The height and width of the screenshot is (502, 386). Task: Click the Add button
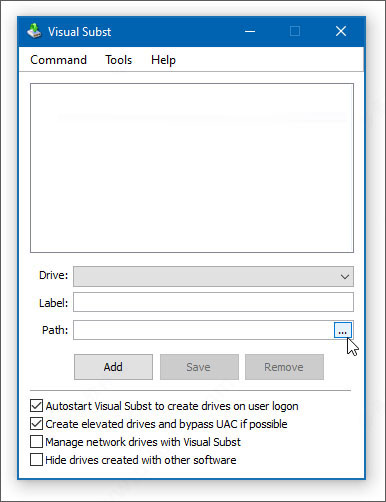pyautogui.click(x=113, y=367)
